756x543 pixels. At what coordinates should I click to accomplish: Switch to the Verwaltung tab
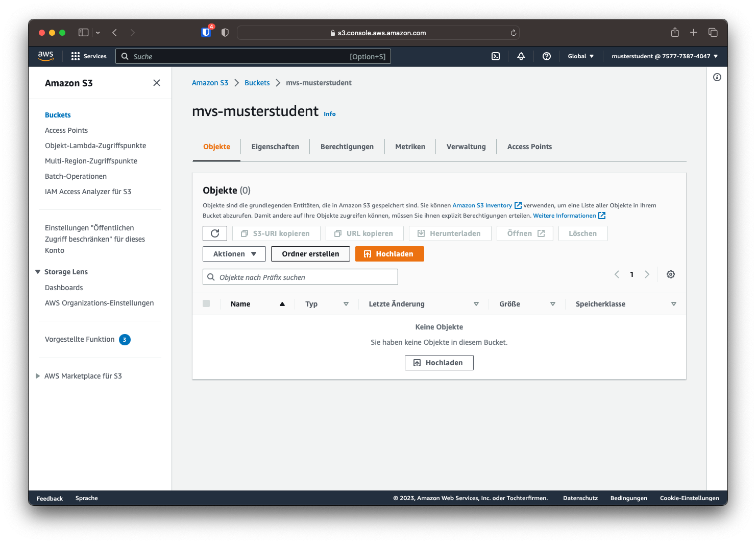click(x=466, y=147)
